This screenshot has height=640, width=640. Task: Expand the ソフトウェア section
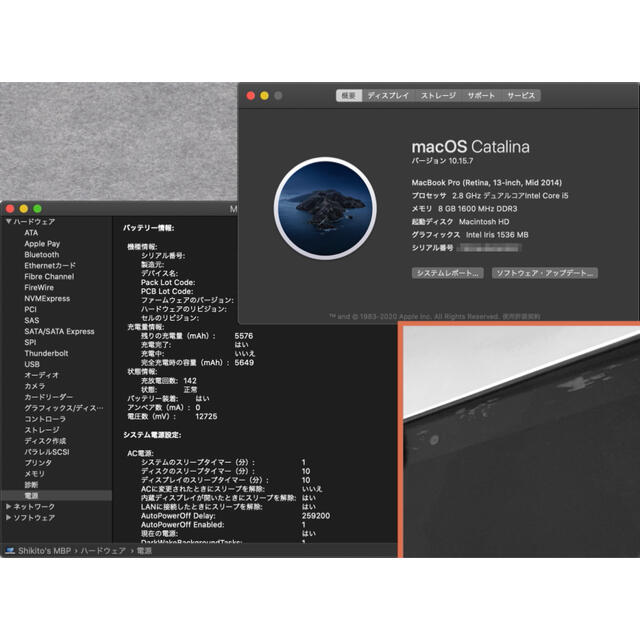point(9,518)
